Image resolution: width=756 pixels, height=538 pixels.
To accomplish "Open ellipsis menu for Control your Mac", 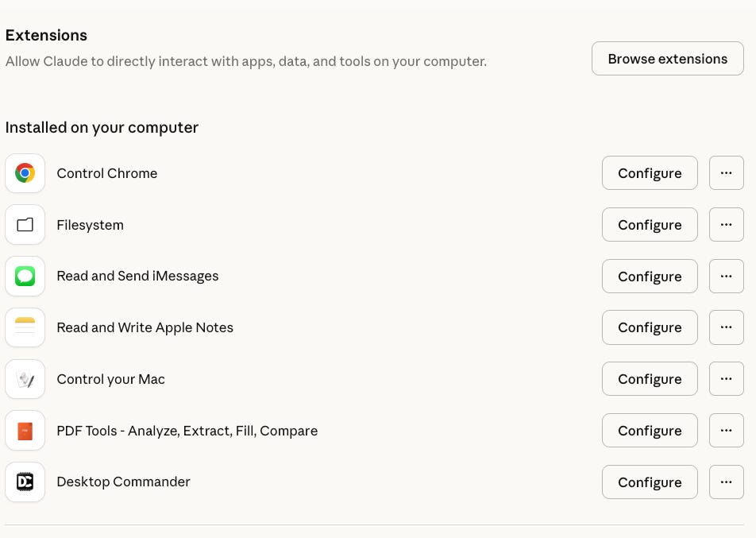I will tap(726, 379).
